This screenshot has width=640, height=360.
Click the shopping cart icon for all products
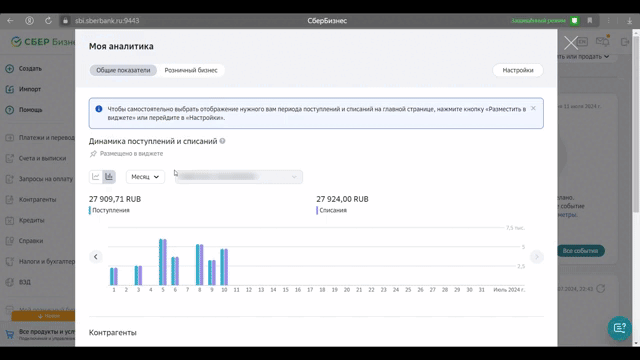10,334
